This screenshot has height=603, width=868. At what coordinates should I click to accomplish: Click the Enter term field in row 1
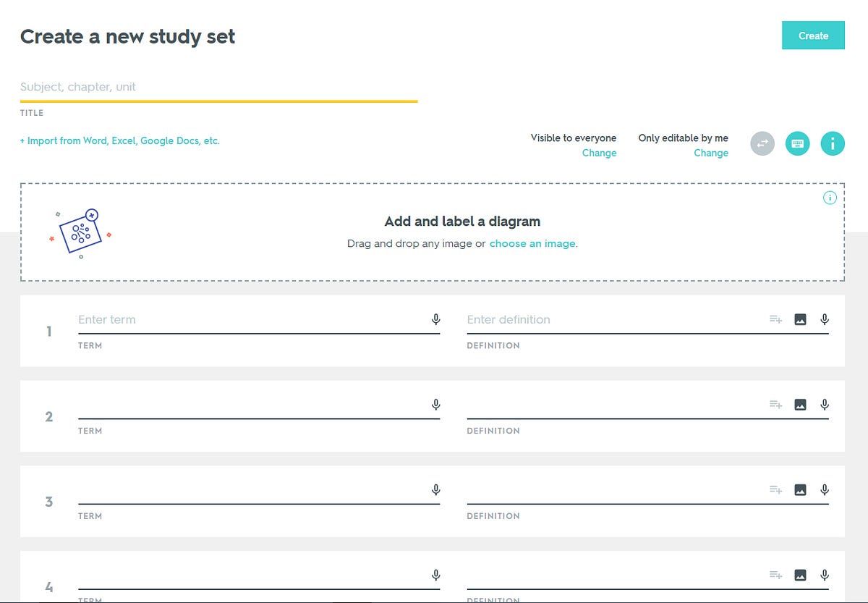(x=217, y=319)
